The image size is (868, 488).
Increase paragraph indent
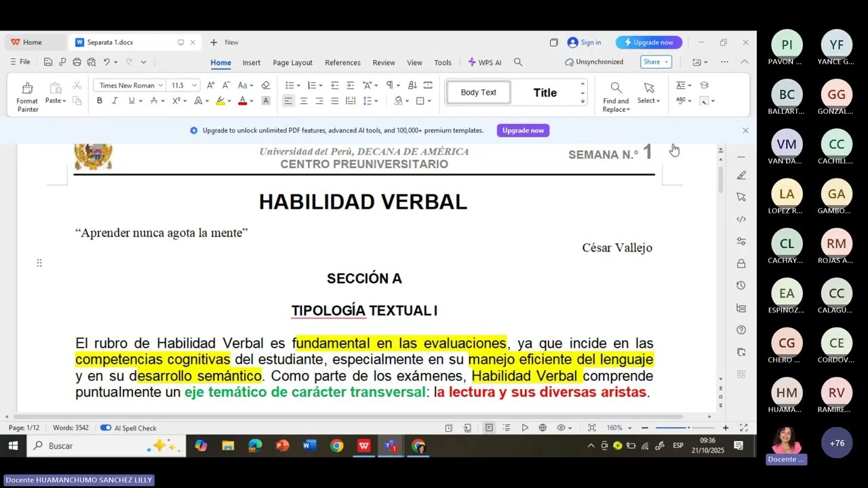click(x=350, y=85)
